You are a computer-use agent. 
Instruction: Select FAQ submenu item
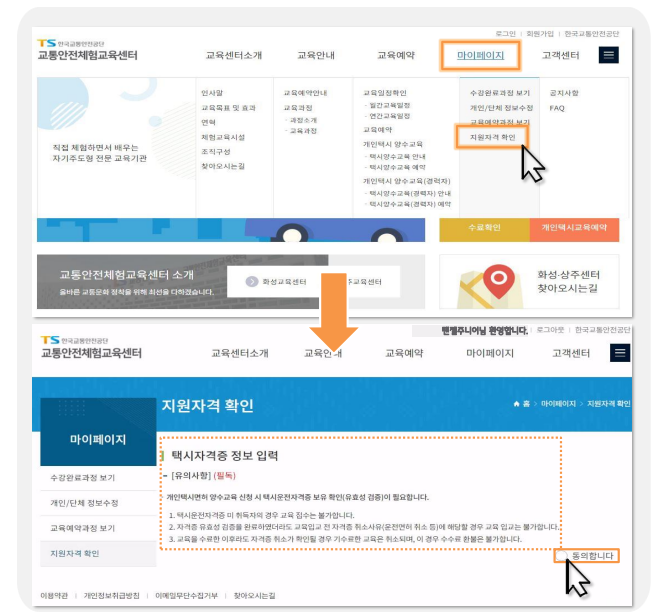(x=557, y=108)
